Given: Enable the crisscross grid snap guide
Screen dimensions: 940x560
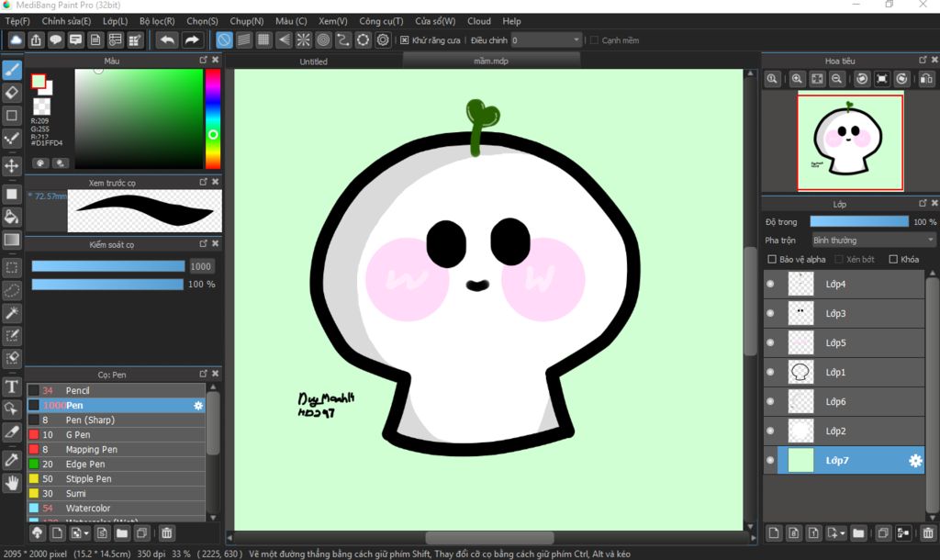Looking at the screenshot, I should (x=263, y=40).
